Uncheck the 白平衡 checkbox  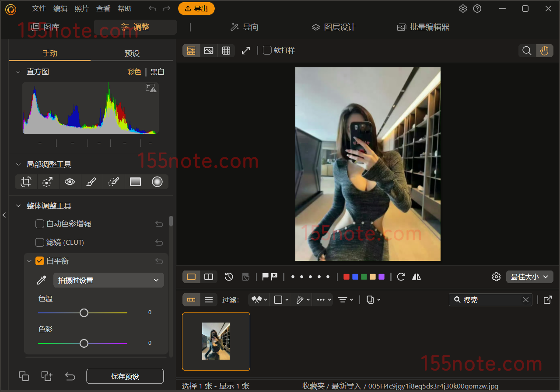pyautogui.click(x=40, y=261)
